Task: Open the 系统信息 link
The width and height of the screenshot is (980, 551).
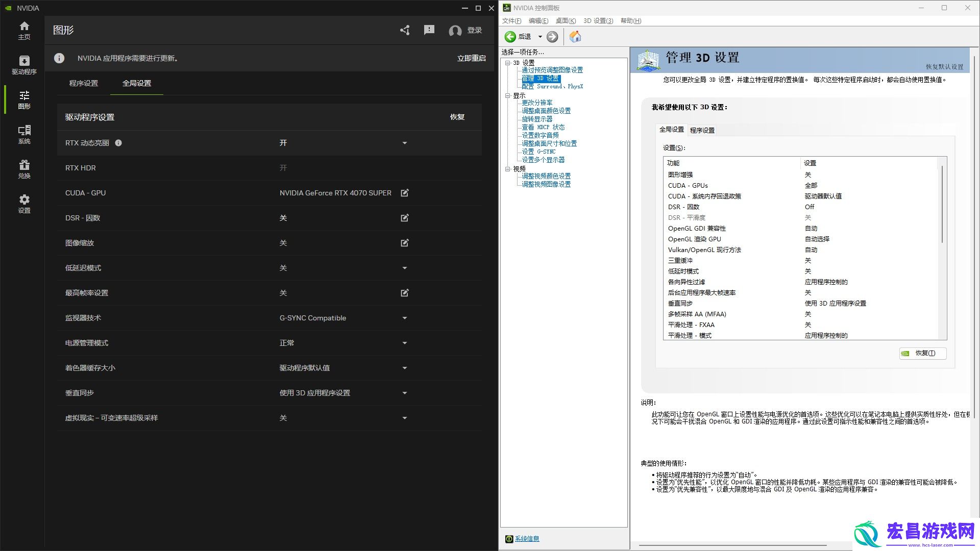Action: point(527,539)
